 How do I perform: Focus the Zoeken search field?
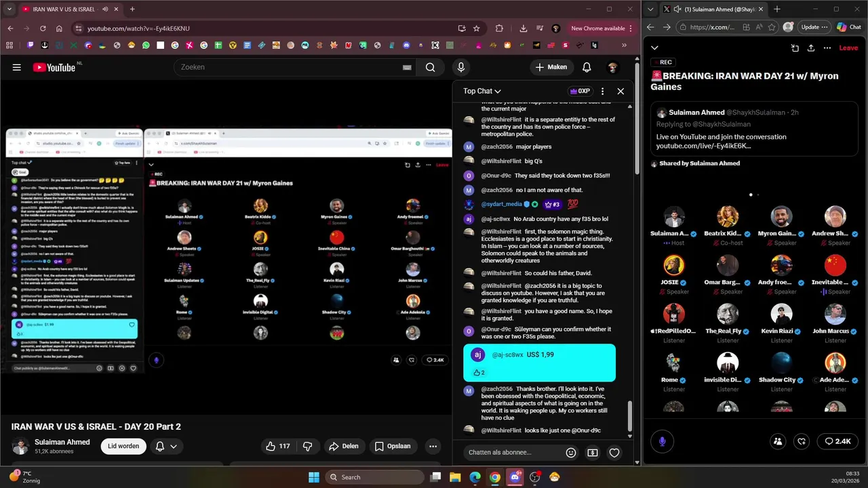coord(290,67)
